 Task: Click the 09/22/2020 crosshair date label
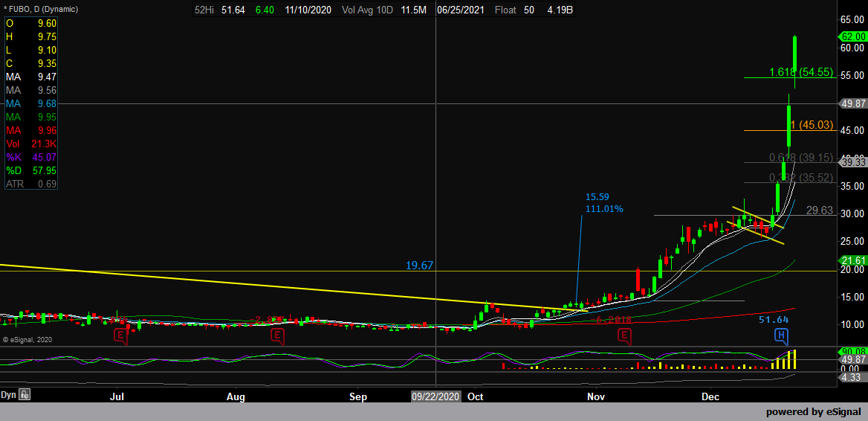pos(435,397)
